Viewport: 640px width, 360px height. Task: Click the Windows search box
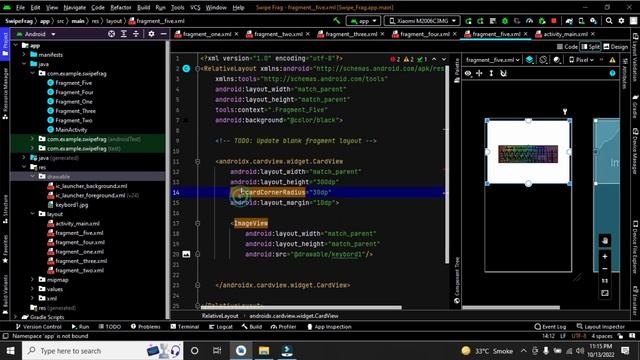(102, 351)
